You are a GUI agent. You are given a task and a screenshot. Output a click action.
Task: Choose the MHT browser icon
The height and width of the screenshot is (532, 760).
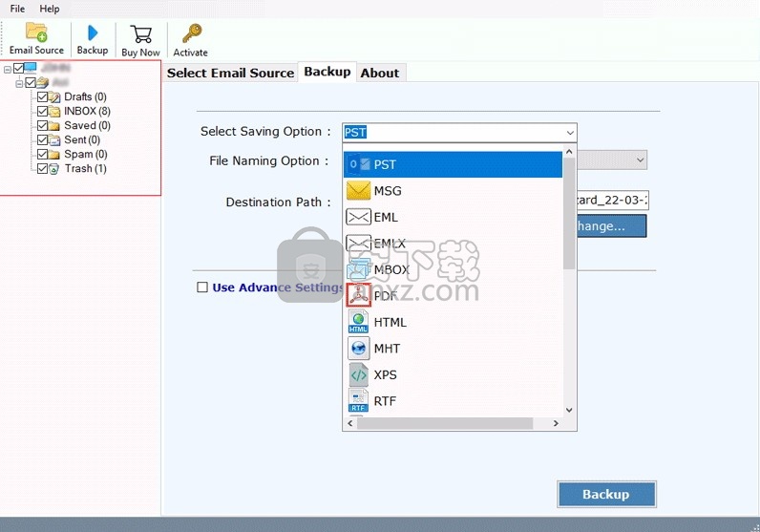click(x=359, y=349)
